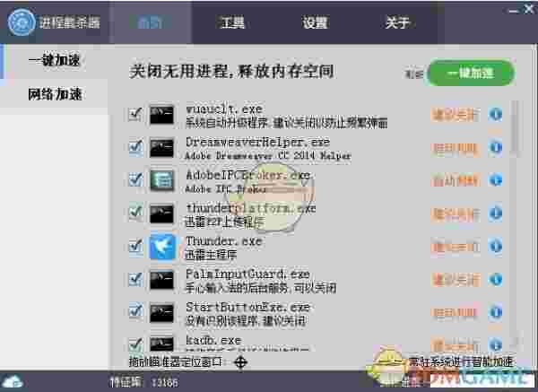The height and width of the screenshot is (392, 538).
Task: Click the round blue app logo
Action: (x=22, y=22)
